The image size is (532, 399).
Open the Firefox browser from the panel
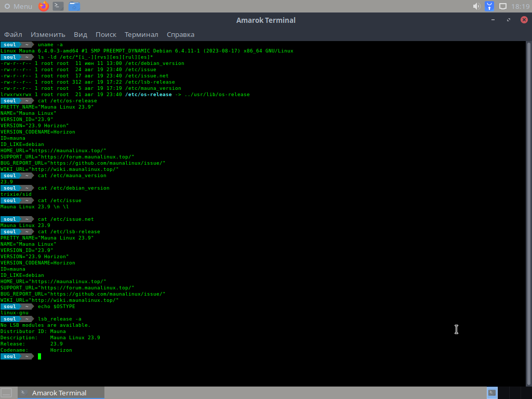coord(44,6)
